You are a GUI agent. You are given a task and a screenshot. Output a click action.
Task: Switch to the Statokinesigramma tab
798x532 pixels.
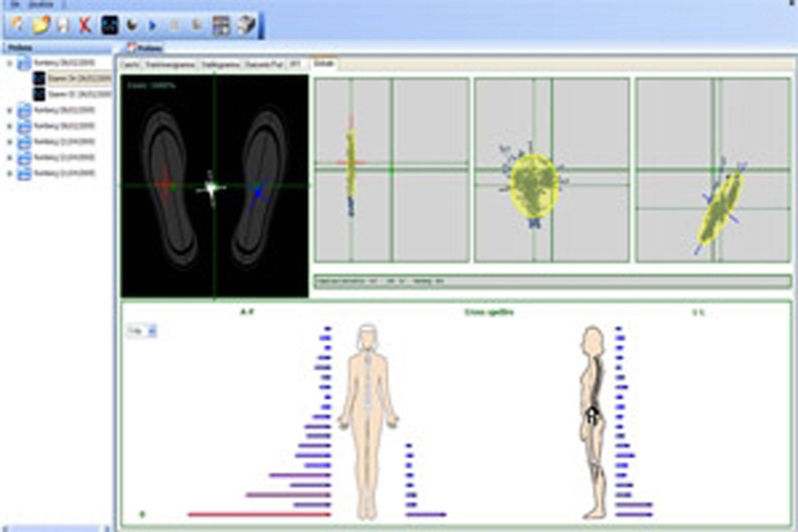[170, 65]
